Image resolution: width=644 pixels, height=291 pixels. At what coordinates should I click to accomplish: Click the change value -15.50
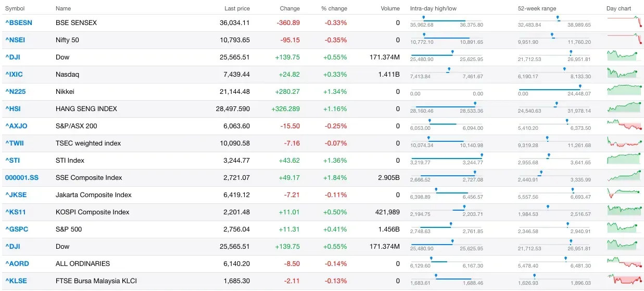click(x=290, y=126)
